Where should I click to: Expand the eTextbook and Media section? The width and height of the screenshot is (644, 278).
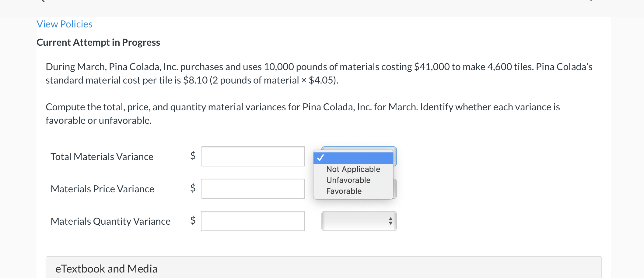[107, 269]
